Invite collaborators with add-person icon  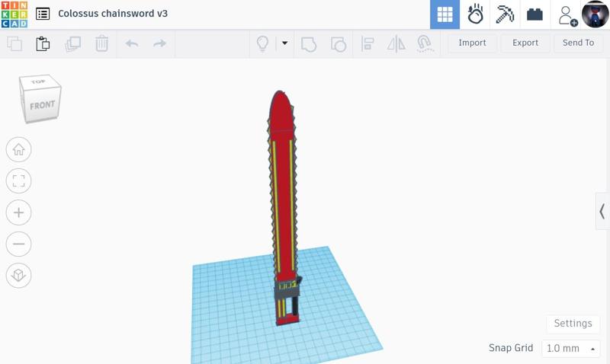pyautogui.click(x=567, y=14)
